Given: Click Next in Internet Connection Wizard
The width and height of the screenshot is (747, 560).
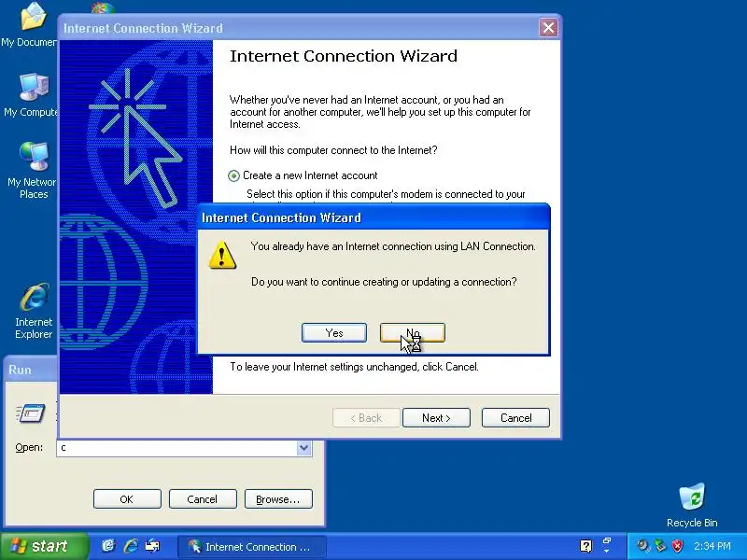Looking at the screenshot, I should tap(436, 417).
